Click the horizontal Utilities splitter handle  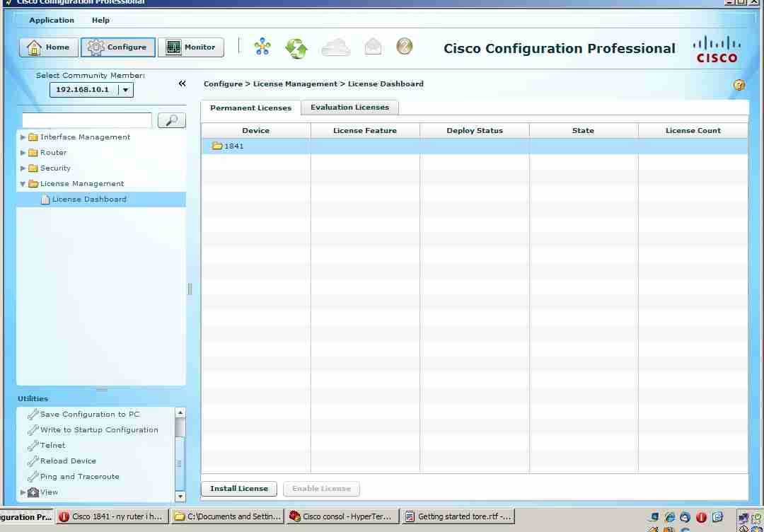point(102,389)
